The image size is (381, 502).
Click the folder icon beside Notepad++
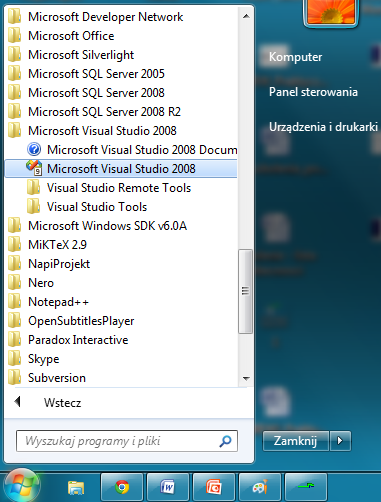pos(15,301)
